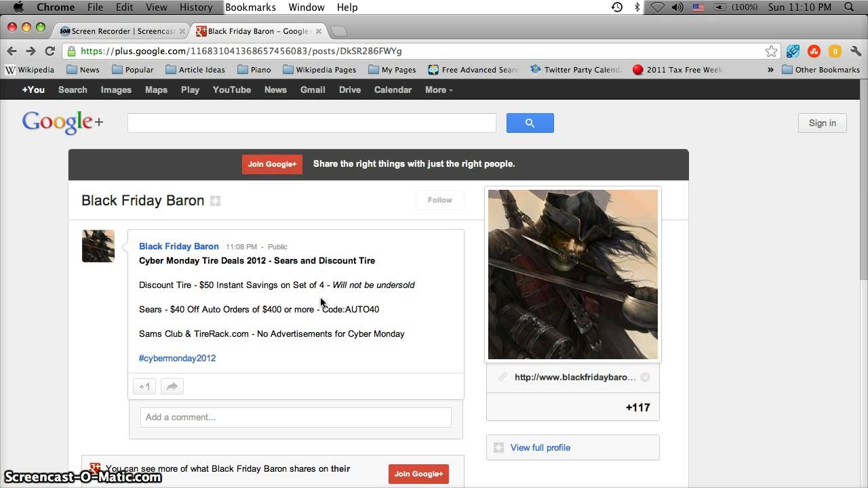Click the volume icon in menu bar
Image resolution: width=868 pixels, height=488 pixels.
[677, 7]
